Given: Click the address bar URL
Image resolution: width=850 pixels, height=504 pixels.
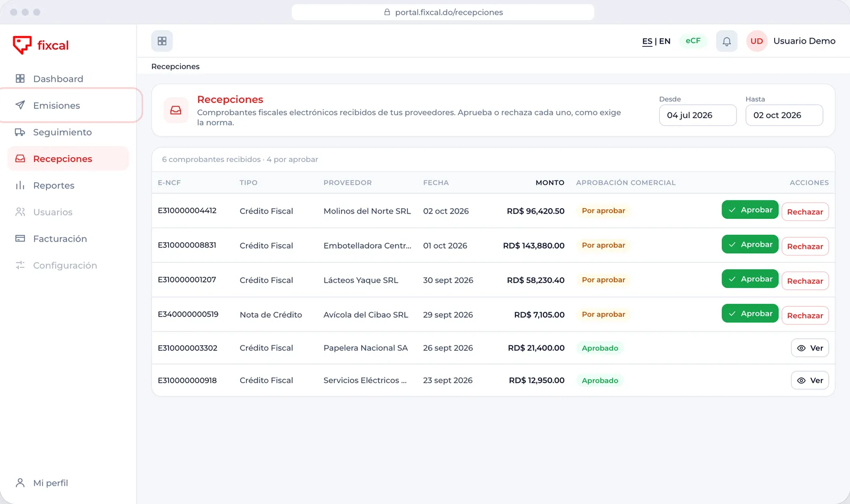Looking at the screenshot, I should coord(449,12).
